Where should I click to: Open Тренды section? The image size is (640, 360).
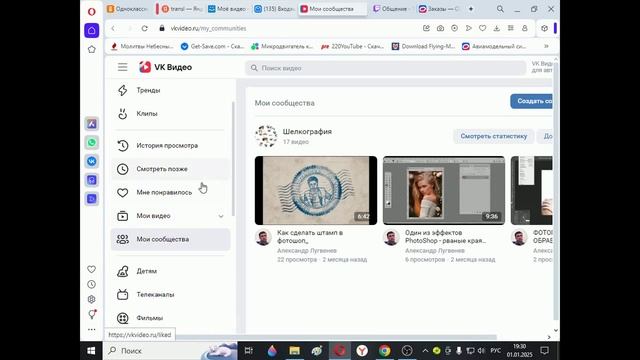click(148, 90)
